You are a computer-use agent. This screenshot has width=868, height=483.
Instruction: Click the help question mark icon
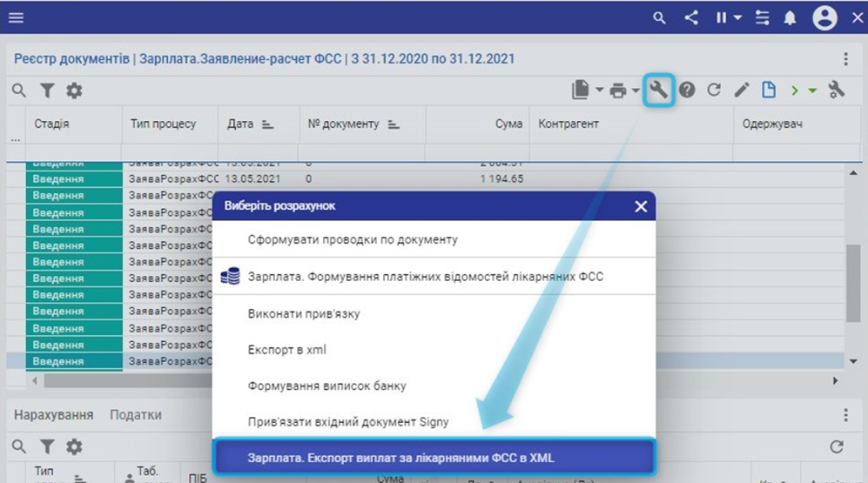(x=687, y=90)
